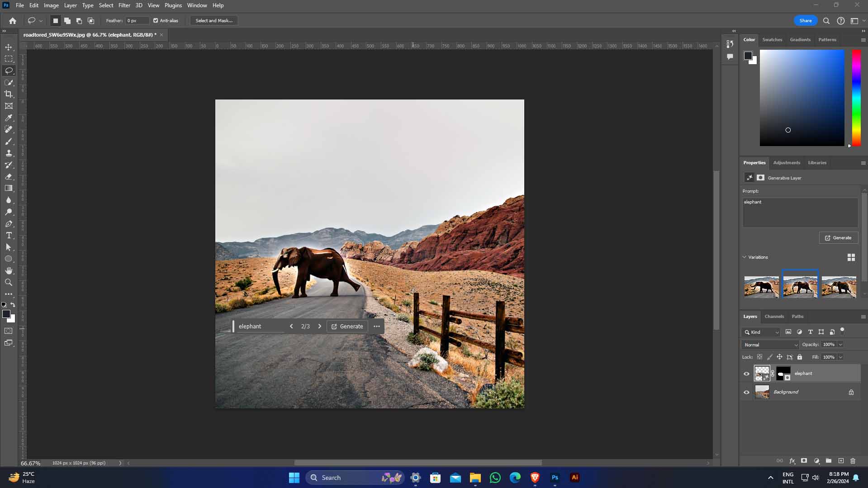Uncheck the Anti-alias checkbox

coord(156,21)
